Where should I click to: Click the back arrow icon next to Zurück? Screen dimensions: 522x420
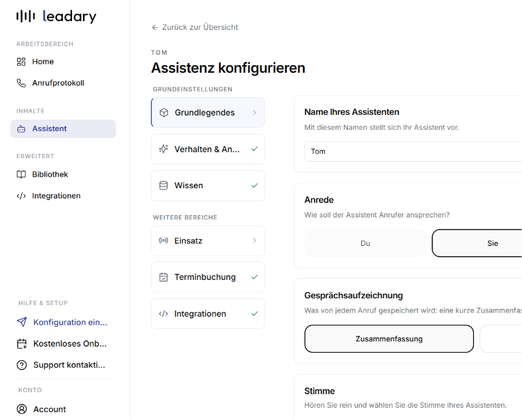155,27
